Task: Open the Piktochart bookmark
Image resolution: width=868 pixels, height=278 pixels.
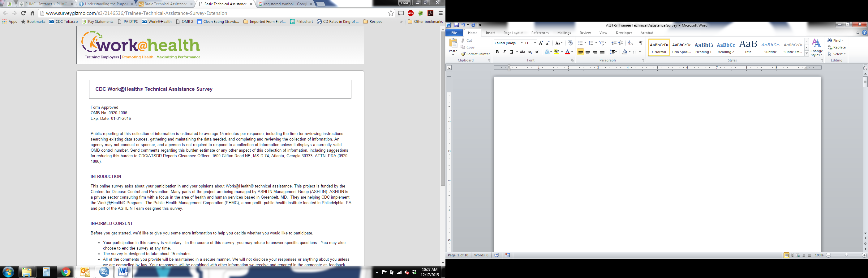Action: click(301, 22)
